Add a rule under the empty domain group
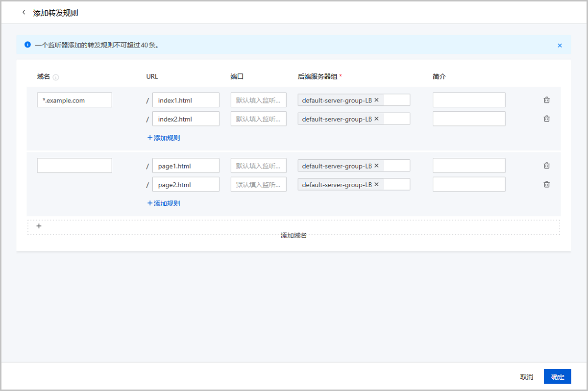This screenshot has width=588, height=391. click(164, 203)
